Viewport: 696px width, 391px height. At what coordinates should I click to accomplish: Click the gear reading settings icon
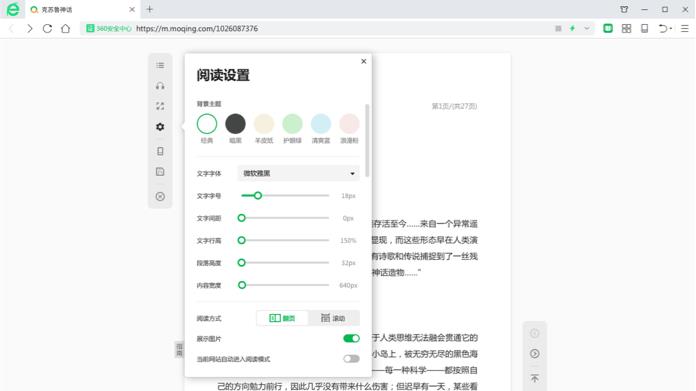click(x=160, y=127)
